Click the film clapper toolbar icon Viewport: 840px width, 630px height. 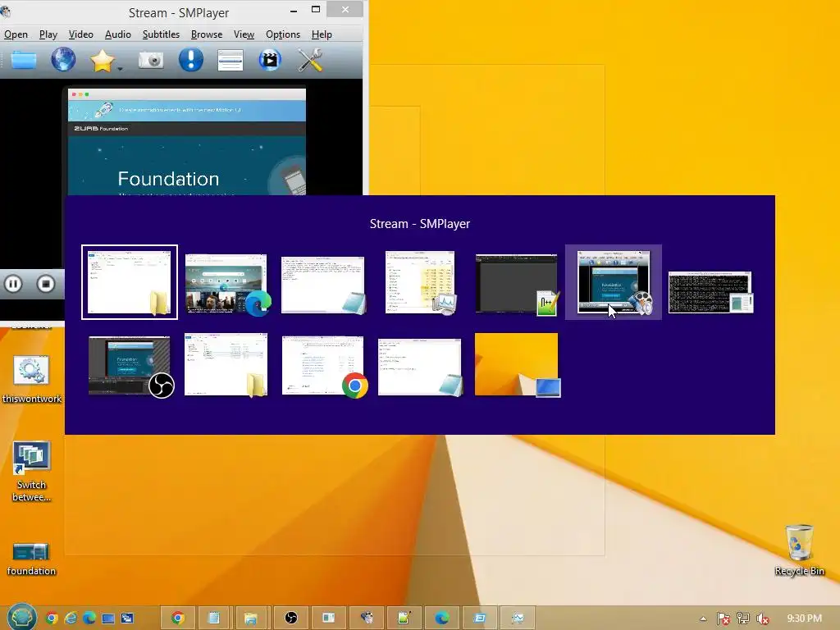tap(270, 60)
